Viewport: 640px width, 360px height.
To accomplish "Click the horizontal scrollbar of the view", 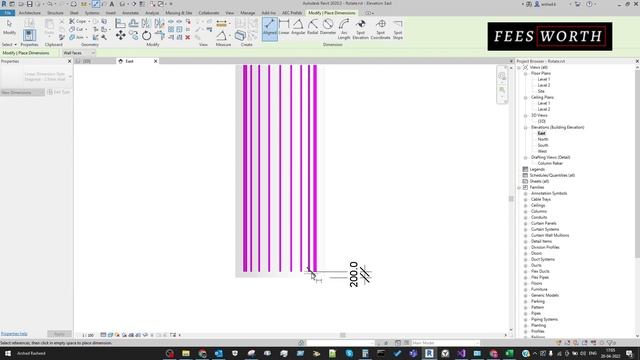I will (x=342, y=335).
